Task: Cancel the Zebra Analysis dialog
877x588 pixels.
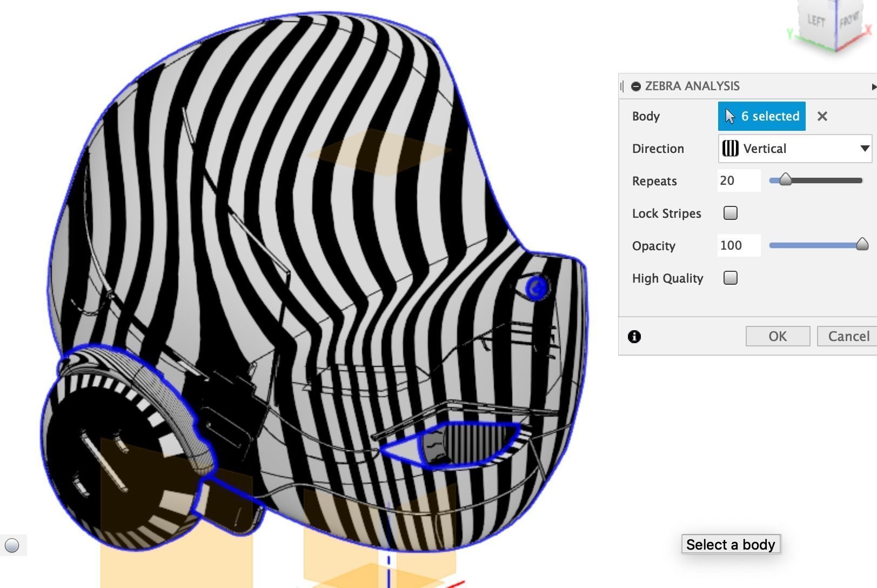Action: tap(847, 336)
